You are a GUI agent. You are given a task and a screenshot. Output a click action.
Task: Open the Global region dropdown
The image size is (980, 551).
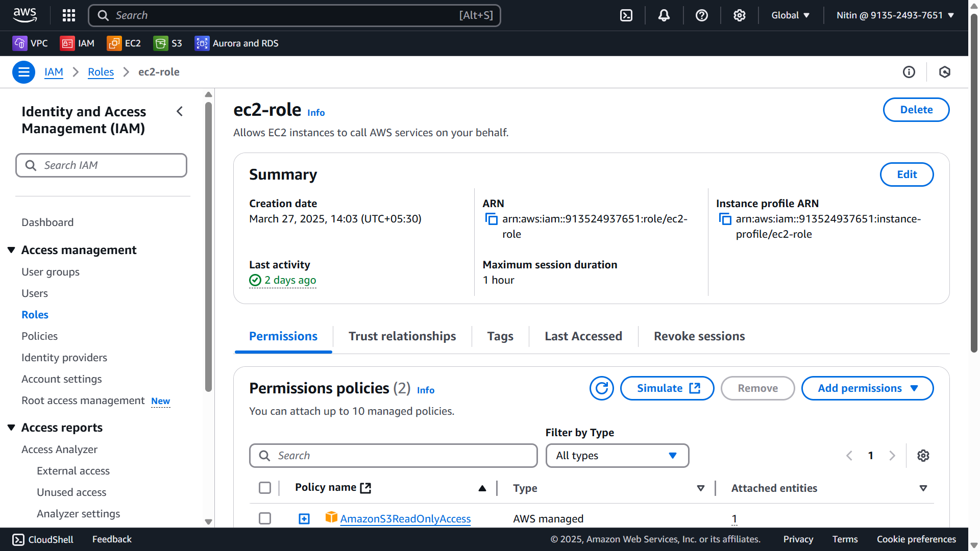[791, 15]
